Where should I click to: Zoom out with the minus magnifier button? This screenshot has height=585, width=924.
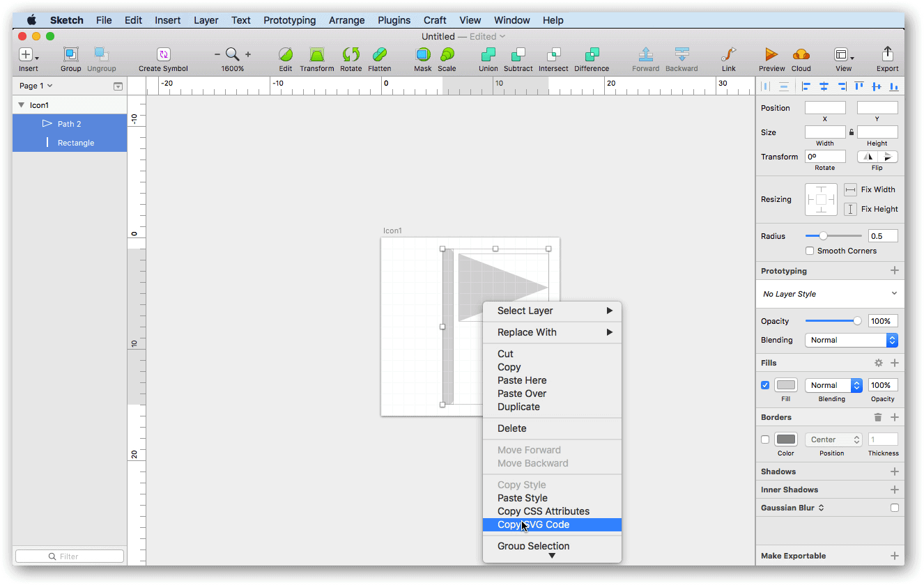(x=217, y=54)
